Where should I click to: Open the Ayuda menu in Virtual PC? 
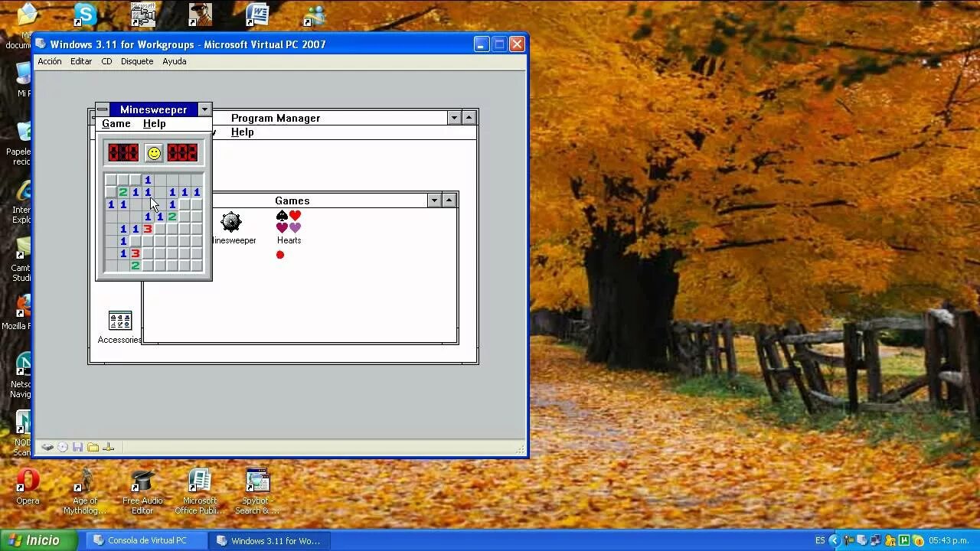coord(175,61)
